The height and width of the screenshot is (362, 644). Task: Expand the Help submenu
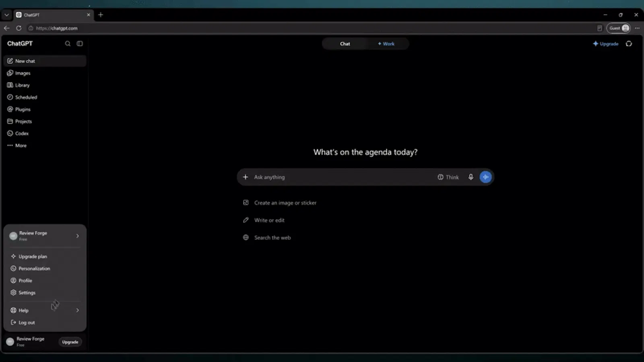point(45,311)
